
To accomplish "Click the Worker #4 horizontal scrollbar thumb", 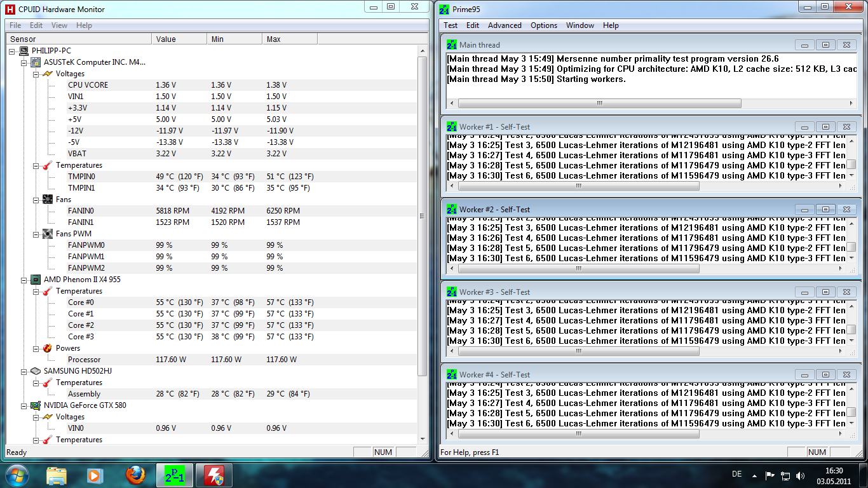I will click(579, 434).
